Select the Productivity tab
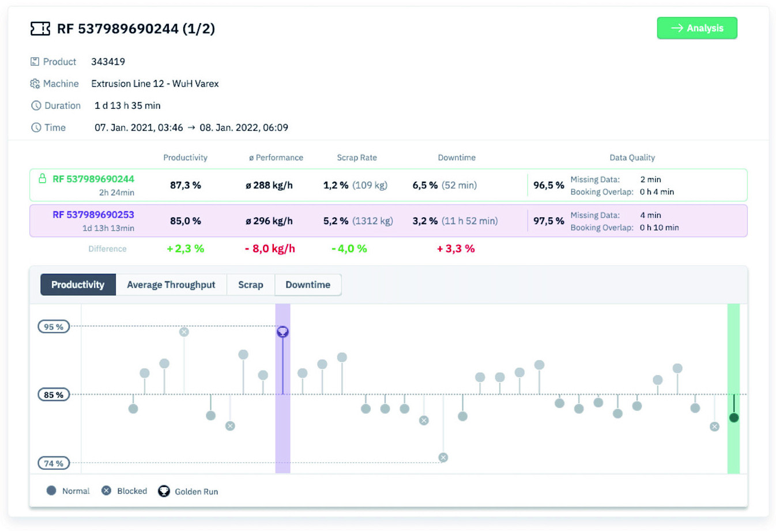The width and height of the screenshot is (776, 532). pos(78,285)
